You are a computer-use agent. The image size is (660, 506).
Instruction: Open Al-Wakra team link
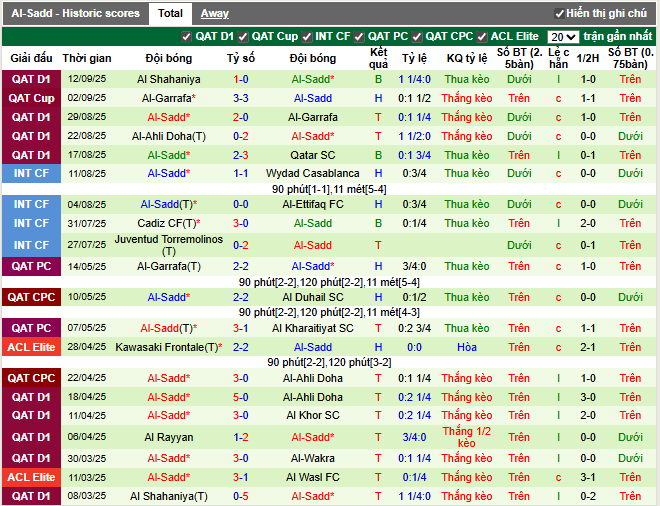(313, 458)
